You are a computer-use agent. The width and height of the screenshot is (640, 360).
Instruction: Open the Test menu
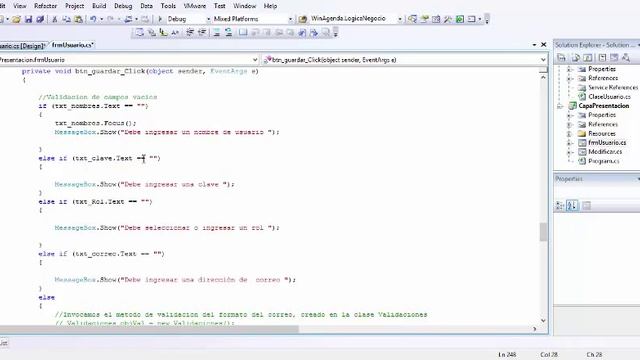220,6
